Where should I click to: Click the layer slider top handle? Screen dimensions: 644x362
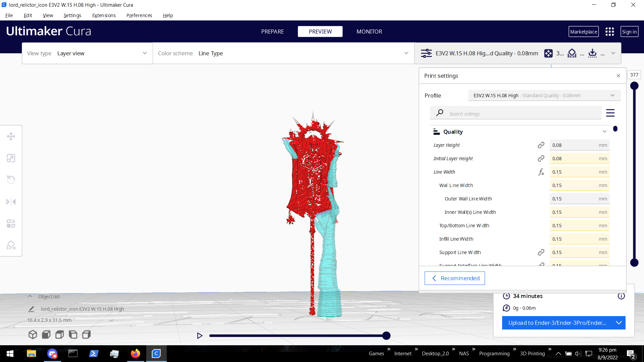click(x=634, y=86)
